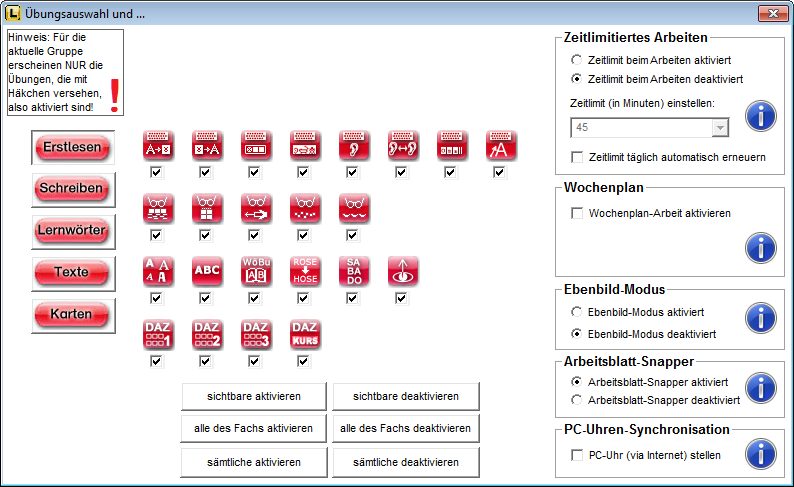Select Arbeitsblatt-Snapper deaktiviert option
Image resolution: width=794 pixels, height=487 pixels.
576,399
